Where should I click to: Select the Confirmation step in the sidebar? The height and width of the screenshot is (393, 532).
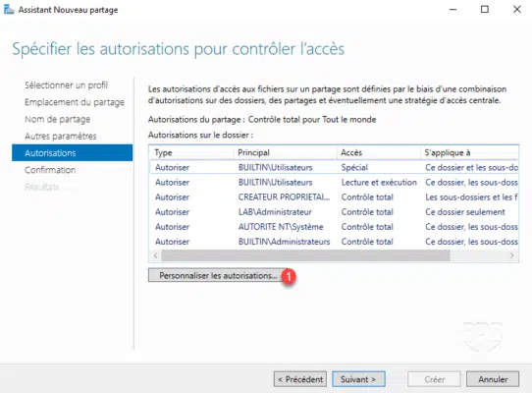point(50,170)
